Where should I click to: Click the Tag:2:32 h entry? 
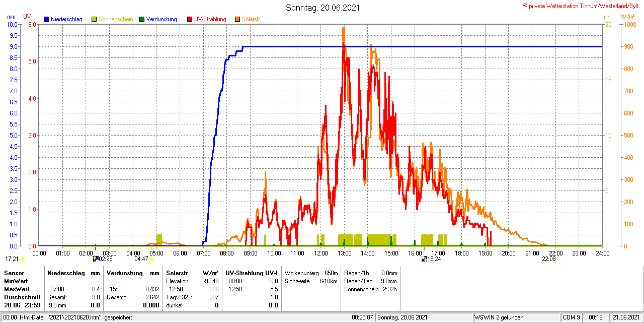click(180, 297)
